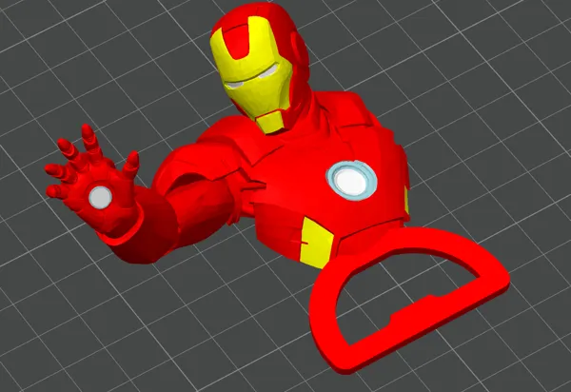Click the yellow abdomen panel on the torso

(316, 244)
